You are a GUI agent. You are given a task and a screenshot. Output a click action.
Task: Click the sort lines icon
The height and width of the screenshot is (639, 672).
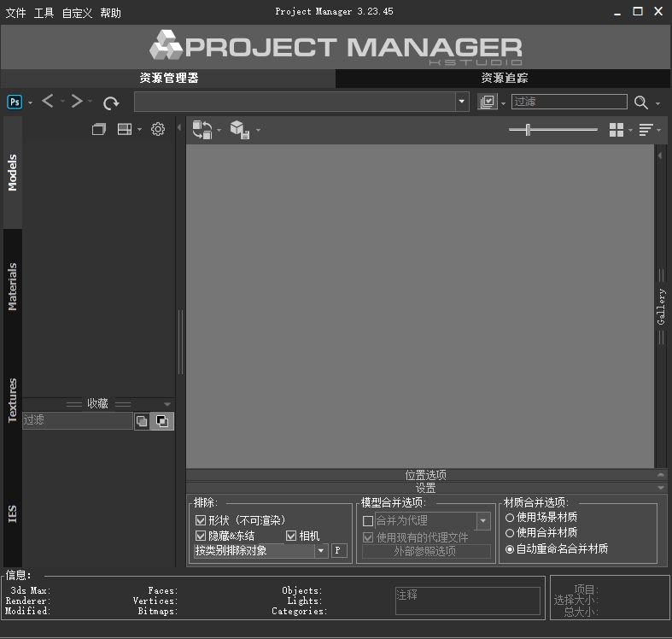pos(646,130)
